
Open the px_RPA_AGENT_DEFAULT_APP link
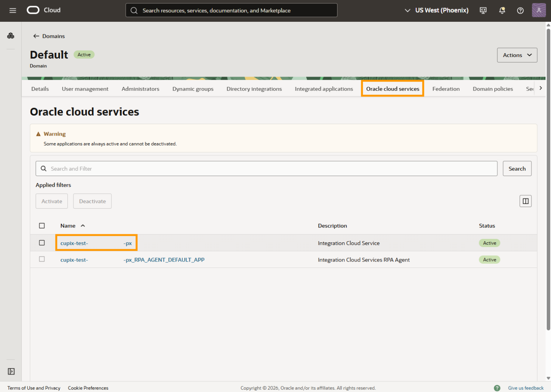[132, 260]
